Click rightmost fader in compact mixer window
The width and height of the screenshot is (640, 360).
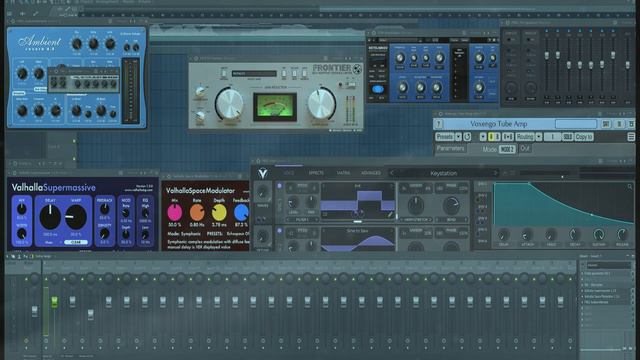628,65
